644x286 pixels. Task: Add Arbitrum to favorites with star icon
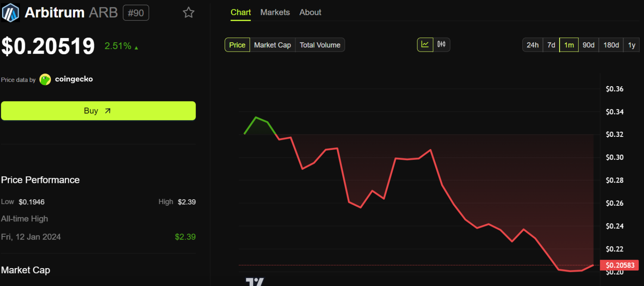coord(189,13)
